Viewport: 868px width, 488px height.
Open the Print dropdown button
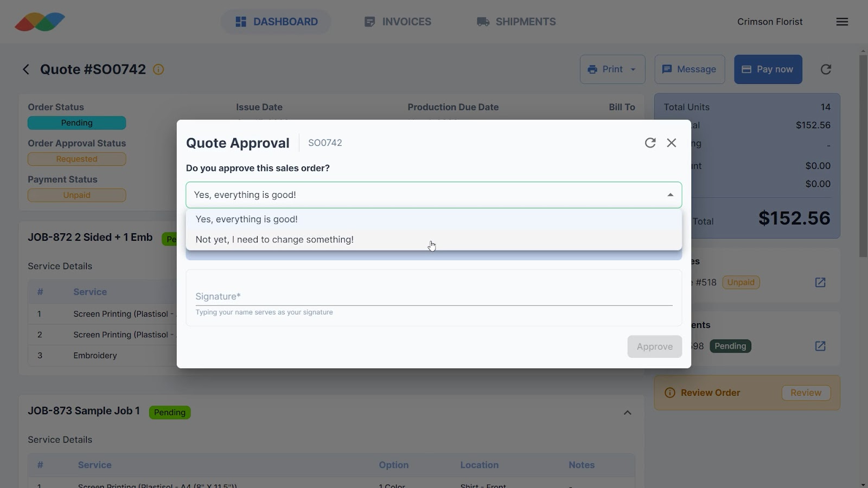click(612, 69)
